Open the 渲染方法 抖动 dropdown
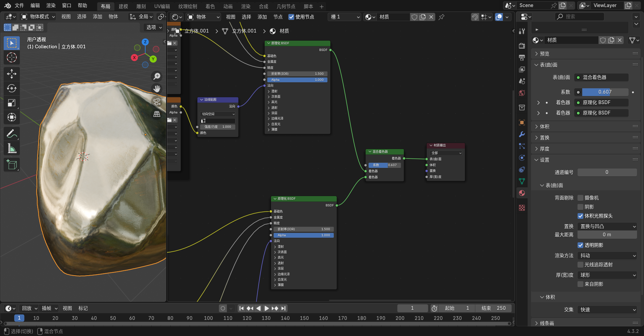The width and height of the screenshot is (644, 336). pos(607,255)
